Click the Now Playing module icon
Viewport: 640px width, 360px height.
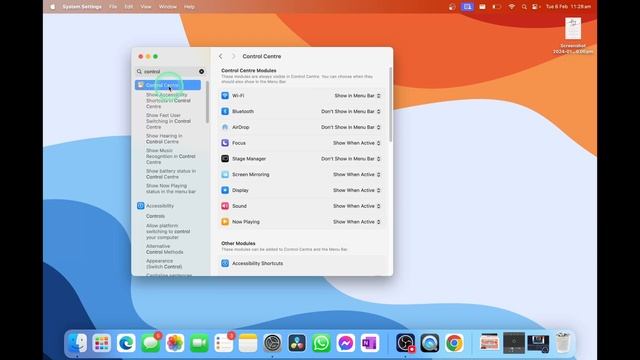(x=225, y=222)
